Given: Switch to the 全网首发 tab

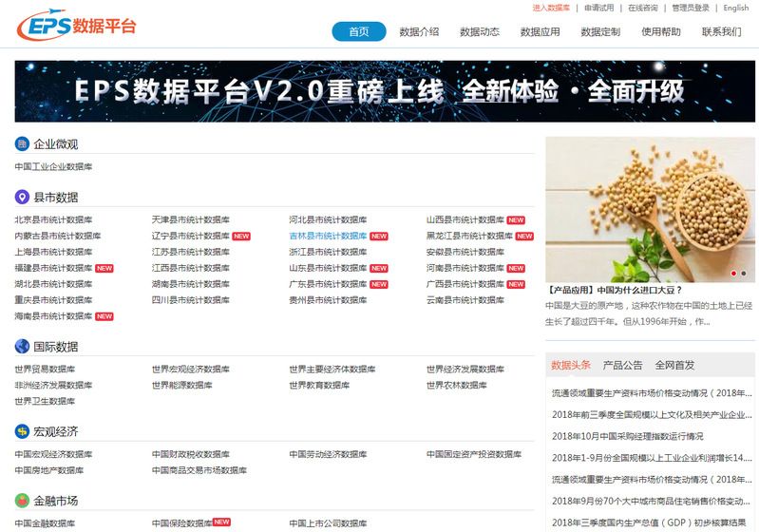Looking at the screenshot, I should click(x=674, y=365).
